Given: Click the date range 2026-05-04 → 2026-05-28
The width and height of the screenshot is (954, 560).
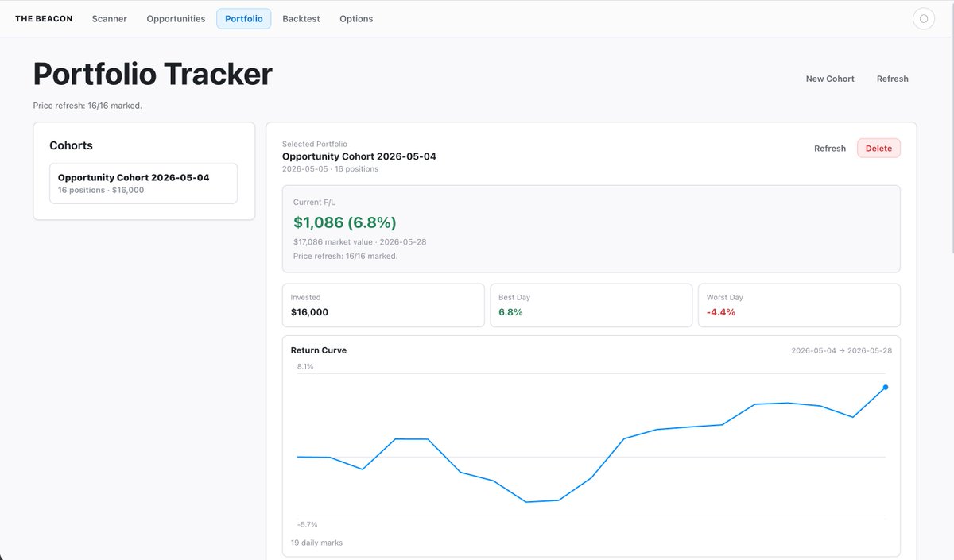Looking at the screenshot, I should pos(841,350).
